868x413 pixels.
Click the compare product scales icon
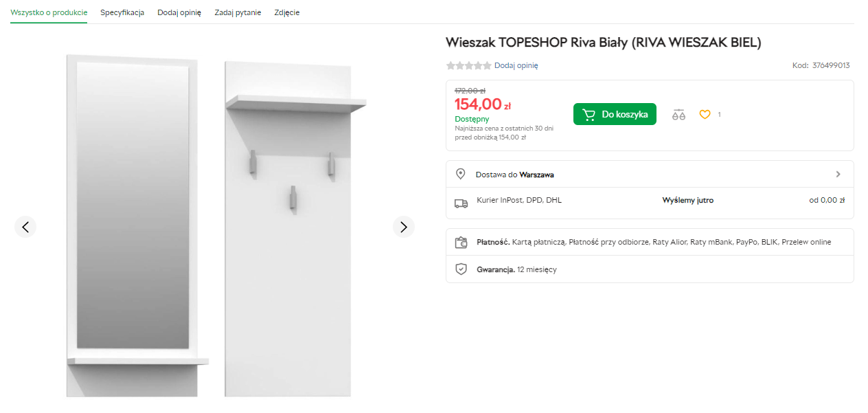[678, 115]
